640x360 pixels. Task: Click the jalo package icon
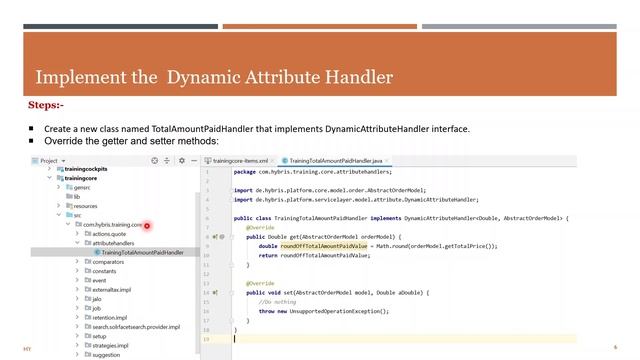click(88, 299)
